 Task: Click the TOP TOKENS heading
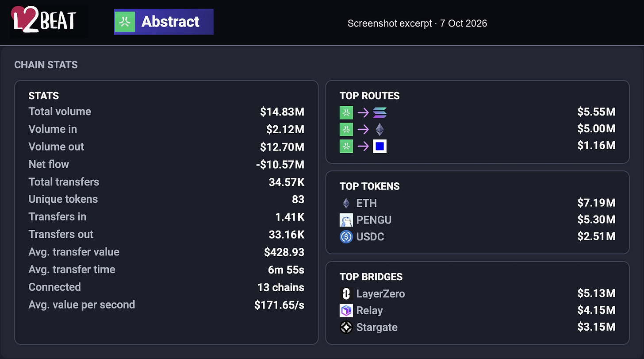(370, 186)
